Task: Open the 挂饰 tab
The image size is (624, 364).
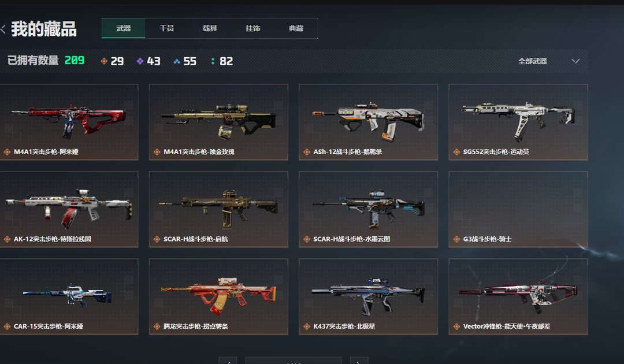Action: click(252, 28)
